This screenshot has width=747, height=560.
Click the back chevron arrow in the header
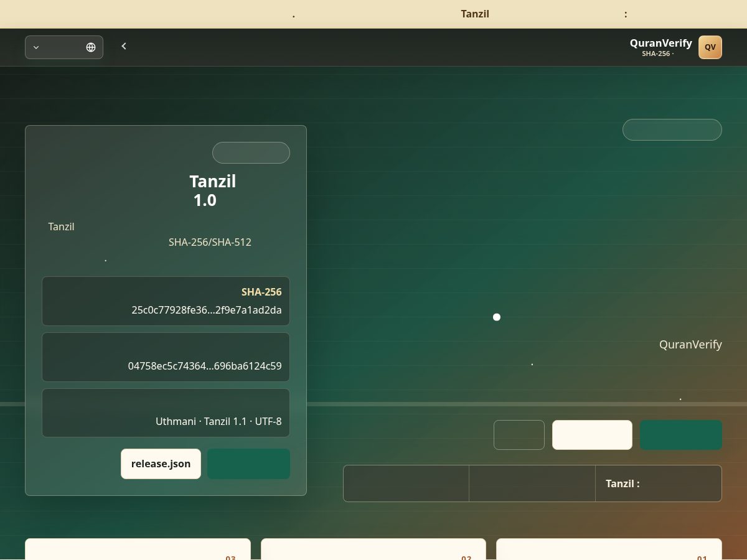point(124,46)
